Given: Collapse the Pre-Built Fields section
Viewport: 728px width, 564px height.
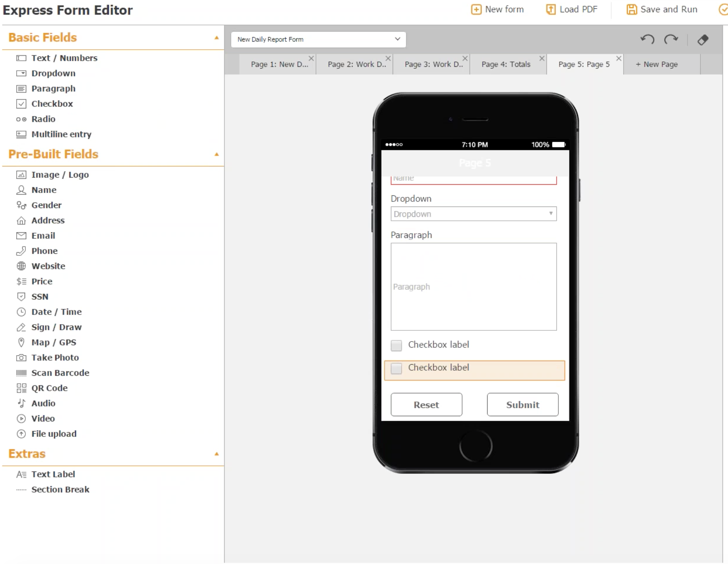Looking at the screenshot, I should [217, 155].
